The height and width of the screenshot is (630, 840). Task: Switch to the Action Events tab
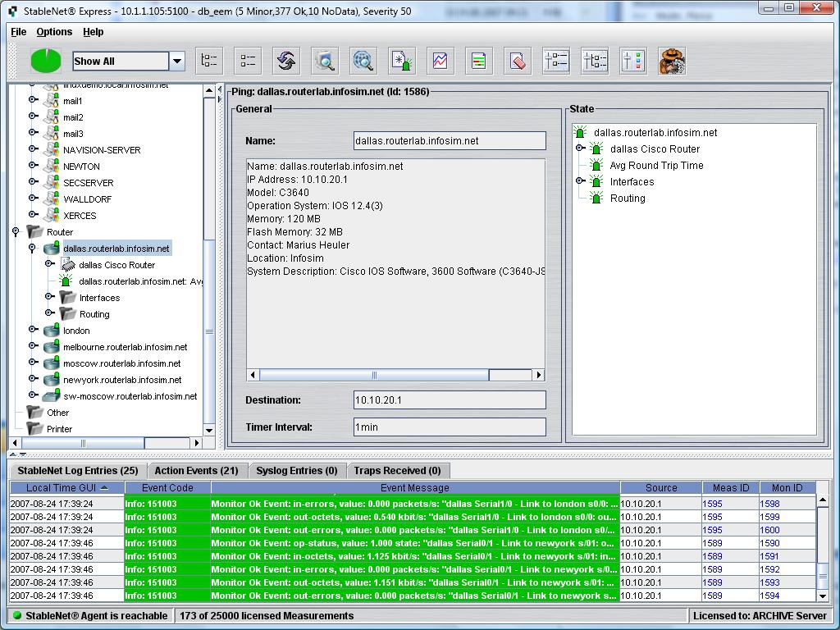(197, 470)
